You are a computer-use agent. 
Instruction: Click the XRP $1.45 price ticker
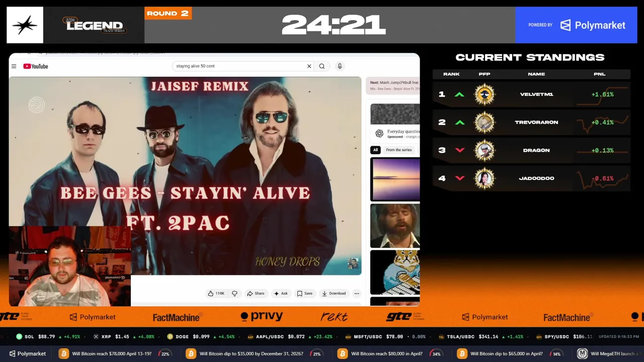tap(124, 337)
